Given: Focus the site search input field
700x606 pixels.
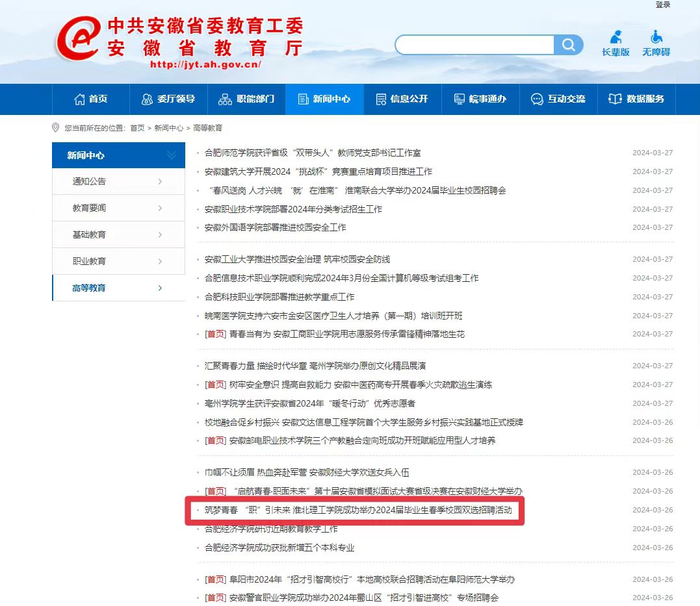Looking at the screenshot, I should 474,45.
